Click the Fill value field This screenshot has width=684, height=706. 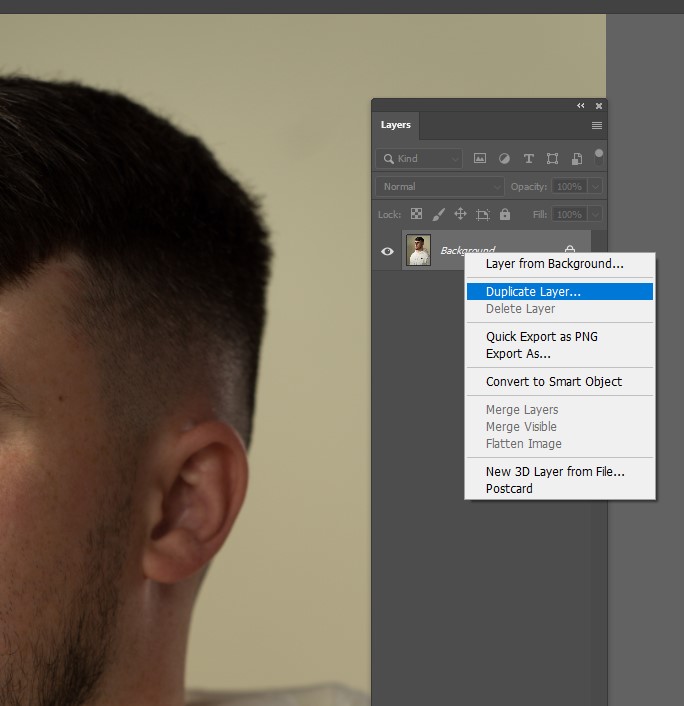(x=569, y=214)
